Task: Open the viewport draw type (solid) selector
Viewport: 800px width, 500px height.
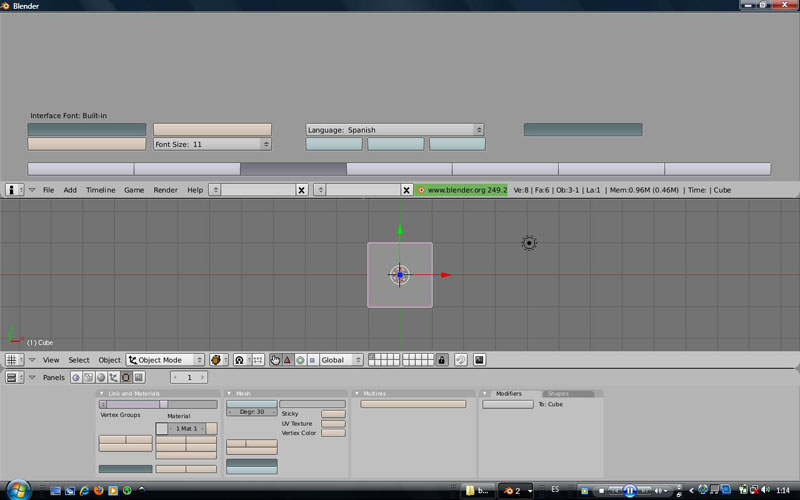Action: click(218, 360)
